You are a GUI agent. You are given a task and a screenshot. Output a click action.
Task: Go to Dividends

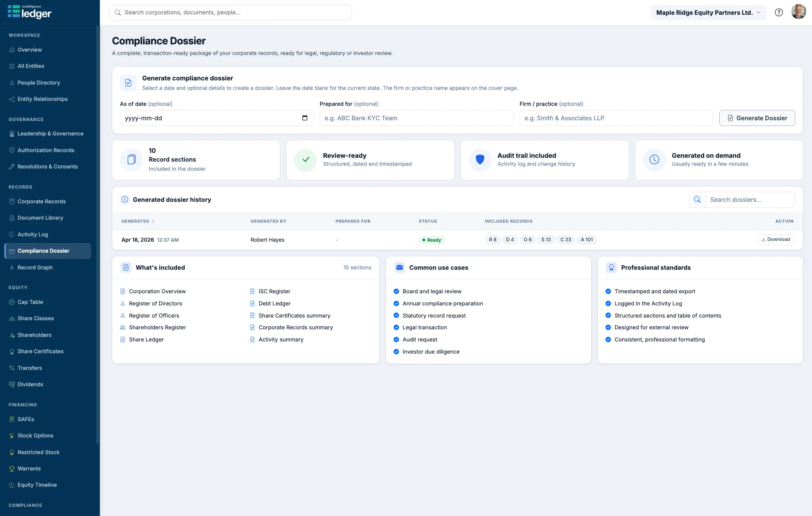[47, 384]
